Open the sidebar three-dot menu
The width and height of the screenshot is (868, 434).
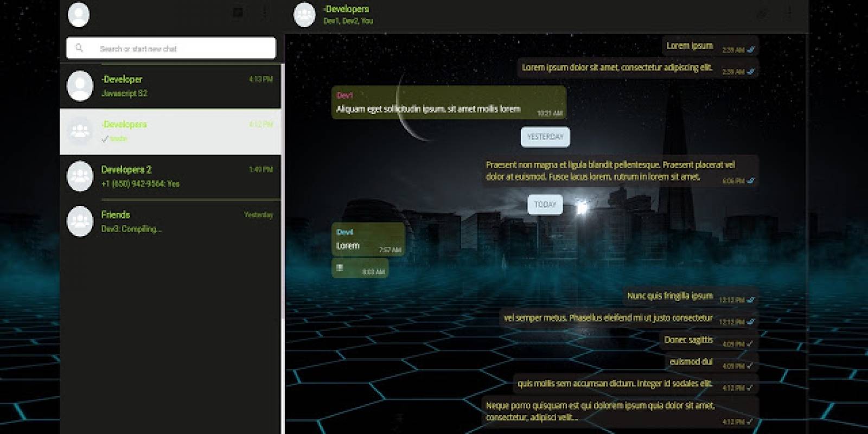[265, 12]
